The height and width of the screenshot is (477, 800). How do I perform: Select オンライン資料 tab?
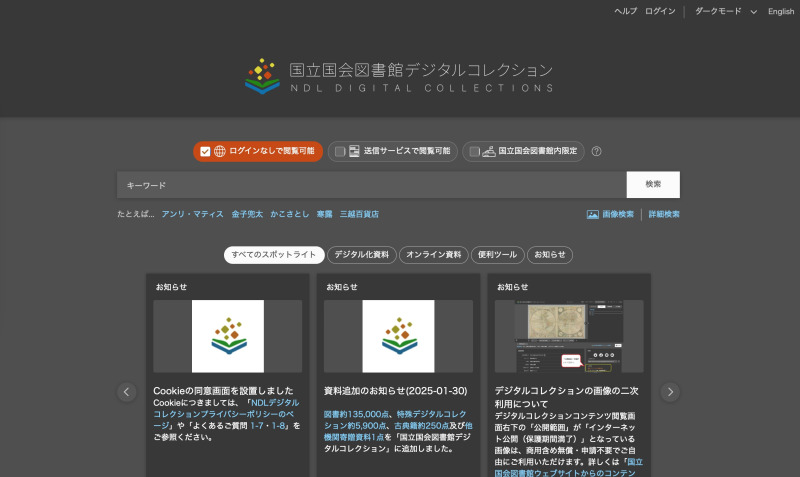point(434,255)
